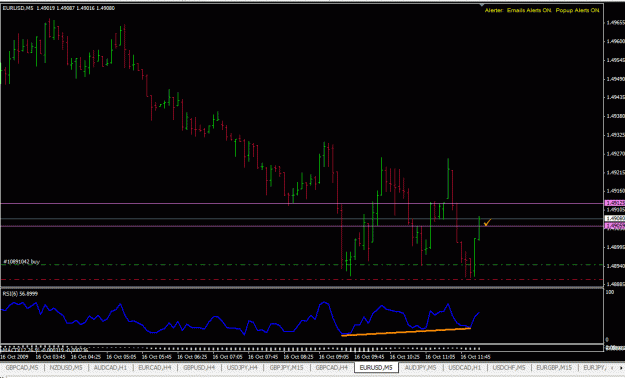Viewport: 625px width, 378px height.
Task: Select the active EURUSD,M5 chart tab
Action: 376,367
